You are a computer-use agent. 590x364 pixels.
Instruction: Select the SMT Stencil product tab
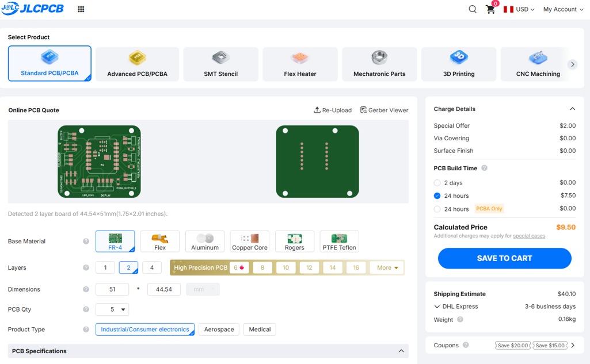(x=221, y=64)
